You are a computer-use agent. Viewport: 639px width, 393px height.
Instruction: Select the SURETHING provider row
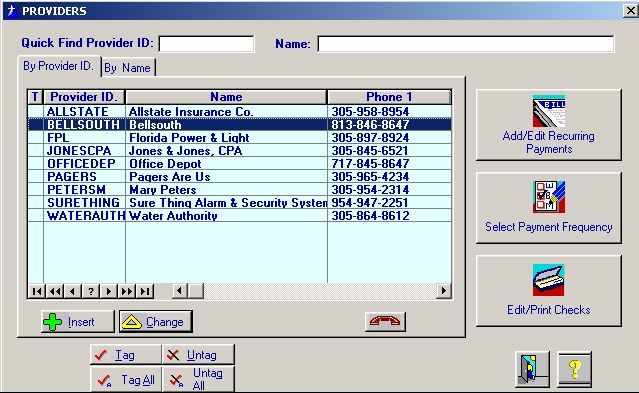(240, 203)
